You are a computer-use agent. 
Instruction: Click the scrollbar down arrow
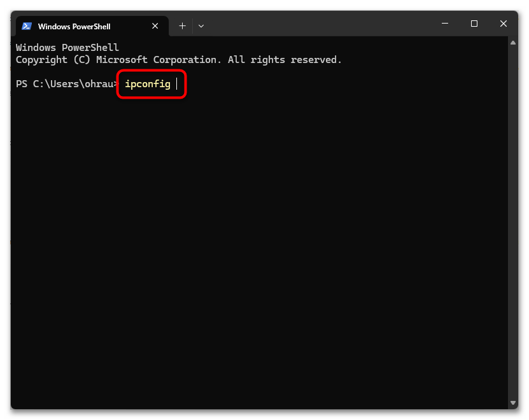pos(513,402)
